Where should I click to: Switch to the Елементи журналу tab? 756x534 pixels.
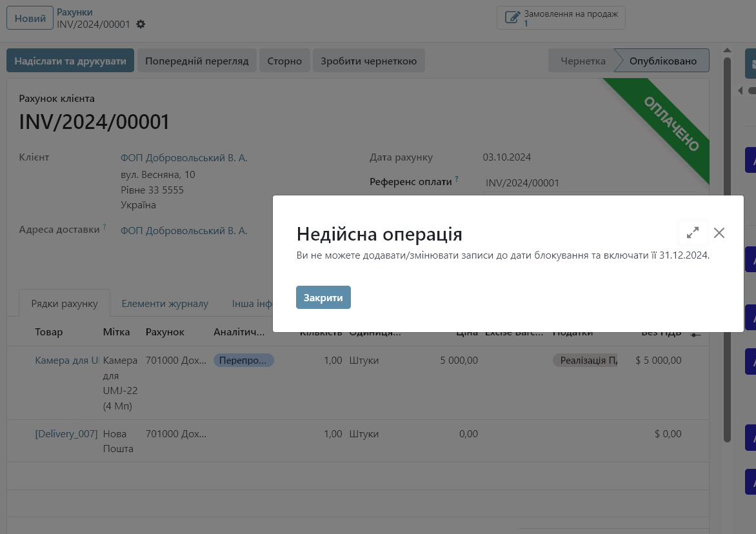164,303
